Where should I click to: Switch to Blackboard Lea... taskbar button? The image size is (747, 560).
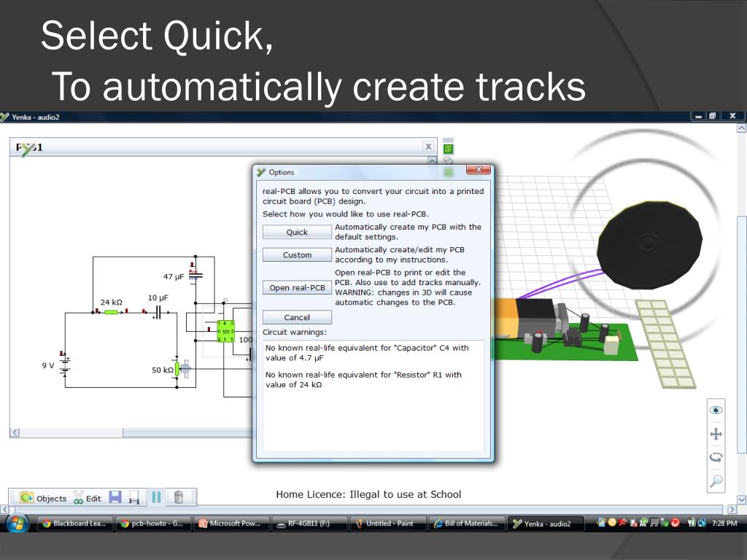(x=74, y=524)
